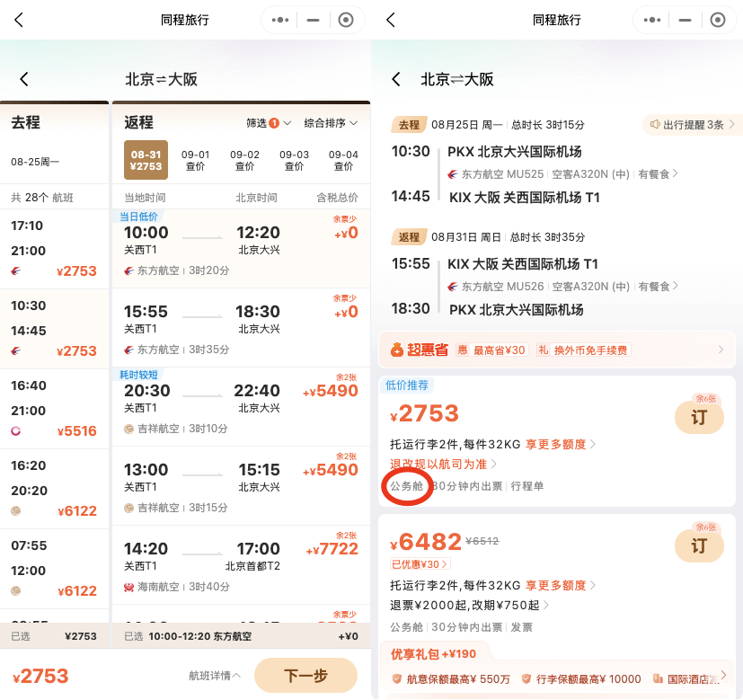The width and height of the screenshot is (743, 700).
Task: Choose the 20:30–22:40 耗时较短 return flight
Action: tap(241, 407)
